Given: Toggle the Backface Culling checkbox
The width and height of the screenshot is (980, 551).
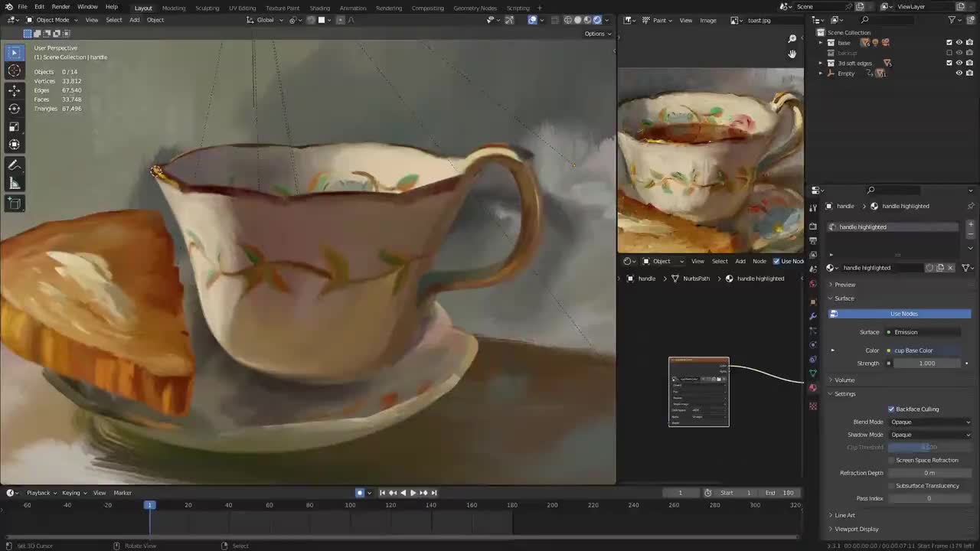Looking at the screenshot, I should pyautogui.click(x=891, y=409).
